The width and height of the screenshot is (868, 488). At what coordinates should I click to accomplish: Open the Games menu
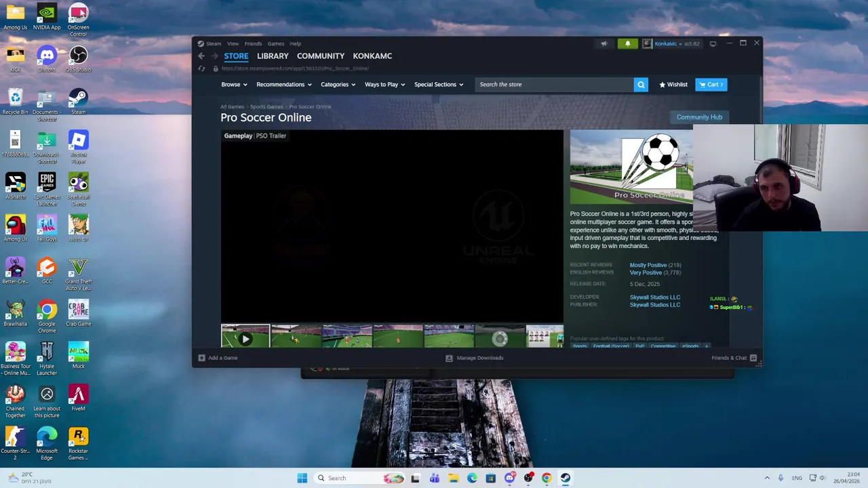coord(275,43)
